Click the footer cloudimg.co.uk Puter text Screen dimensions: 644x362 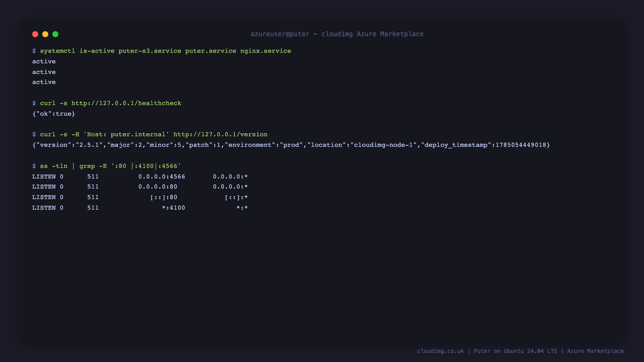tap(520, 351)
